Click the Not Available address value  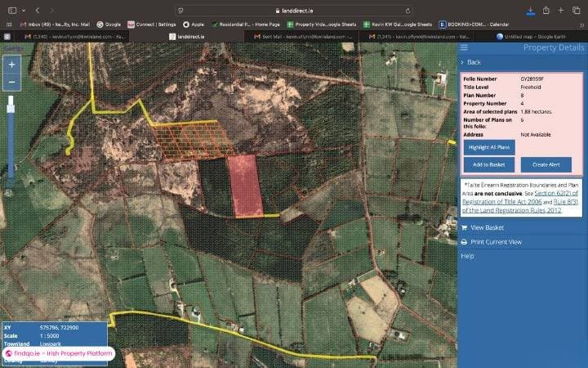[536, 134]
